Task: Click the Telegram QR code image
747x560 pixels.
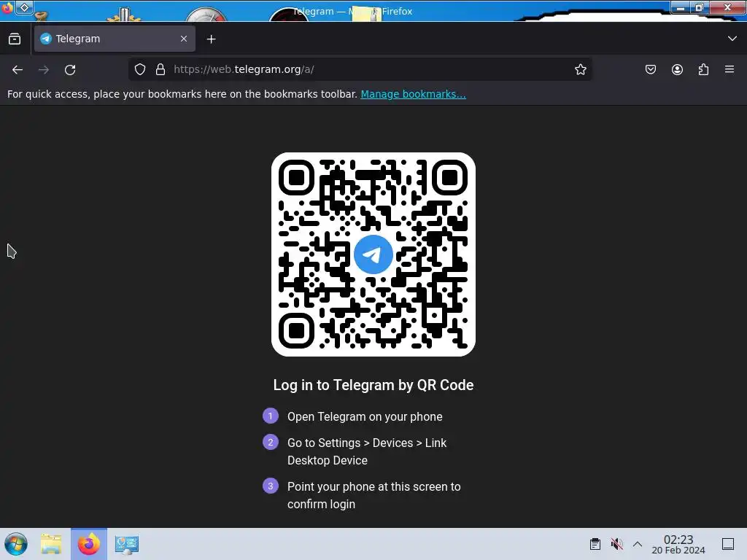Action: [373, 254]
